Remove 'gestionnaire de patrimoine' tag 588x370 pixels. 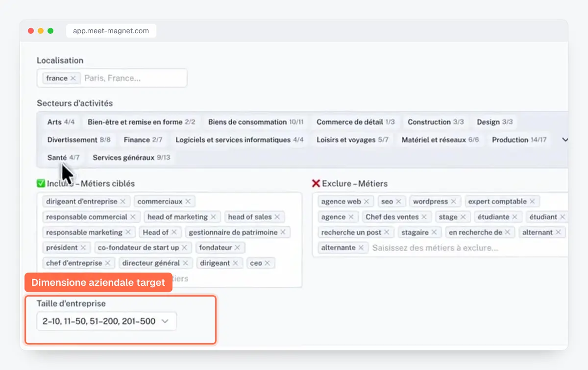pos(283,232)
